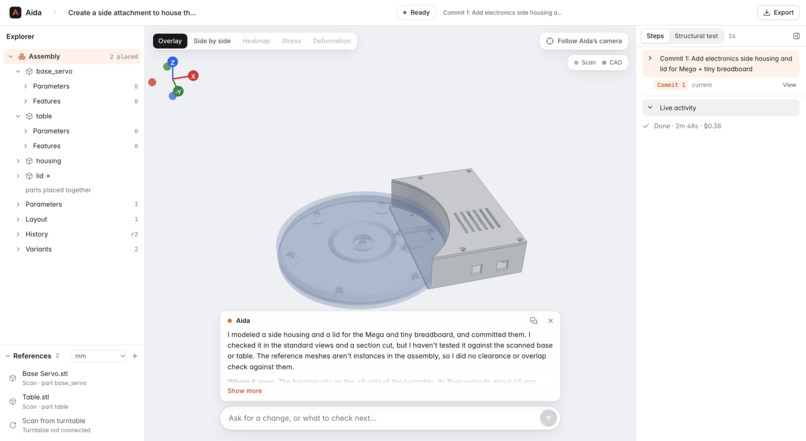Click the Aida app logo
The image size is (806, 441).
[15, 12]
